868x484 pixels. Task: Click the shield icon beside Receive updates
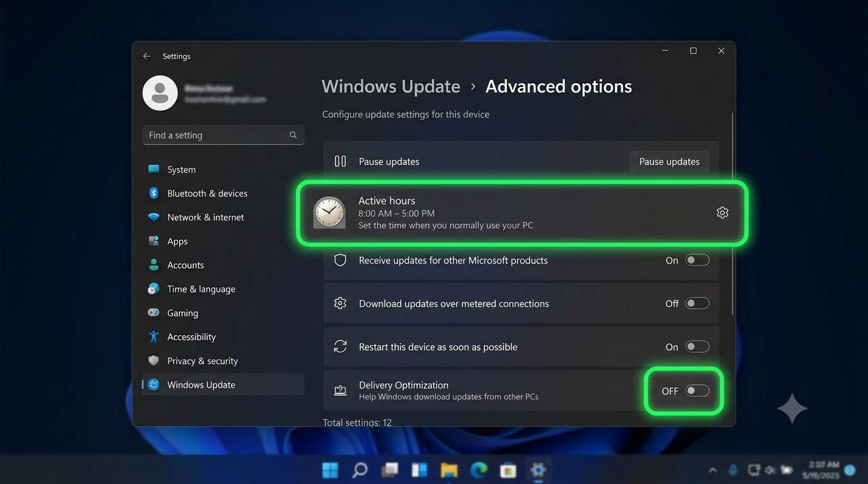tap(340, 260)
